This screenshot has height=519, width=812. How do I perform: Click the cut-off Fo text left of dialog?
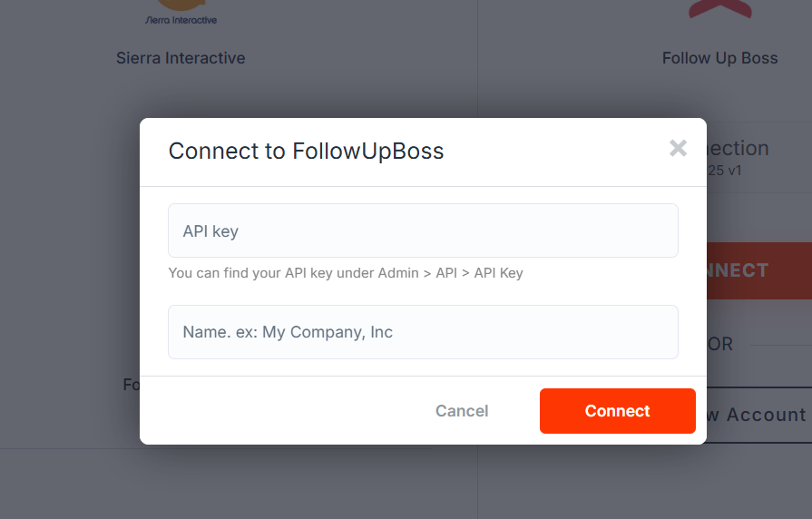click(131, 385)
